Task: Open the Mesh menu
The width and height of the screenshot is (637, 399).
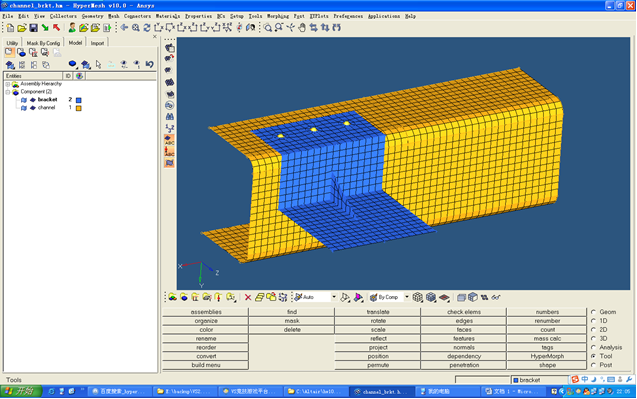Action: [113, 16]
